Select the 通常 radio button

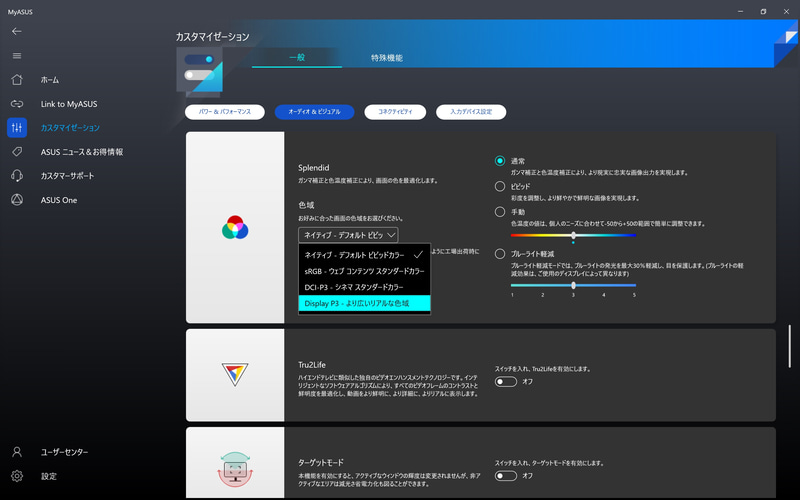point(500,161)
